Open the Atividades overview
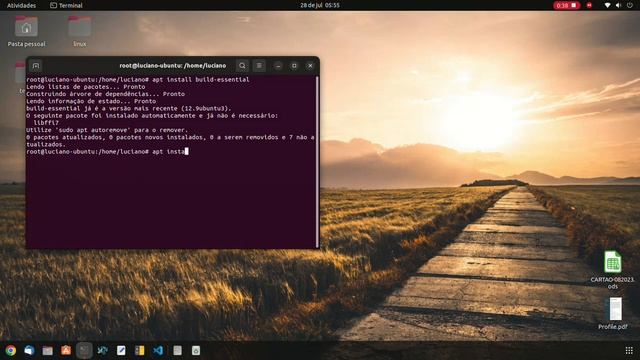Image resolution: width=640 pixels, height=360 pixels. click(21, 5)
